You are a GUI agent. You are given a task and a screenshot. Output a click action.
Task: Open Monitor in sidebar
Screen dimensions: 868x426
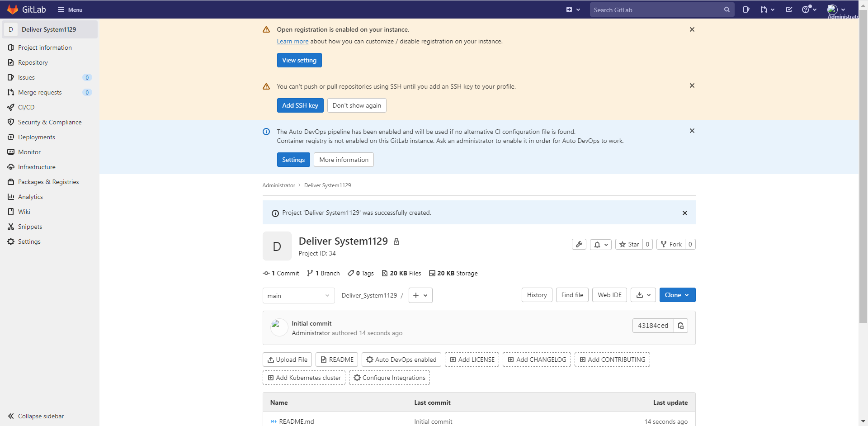click(49, 152)
